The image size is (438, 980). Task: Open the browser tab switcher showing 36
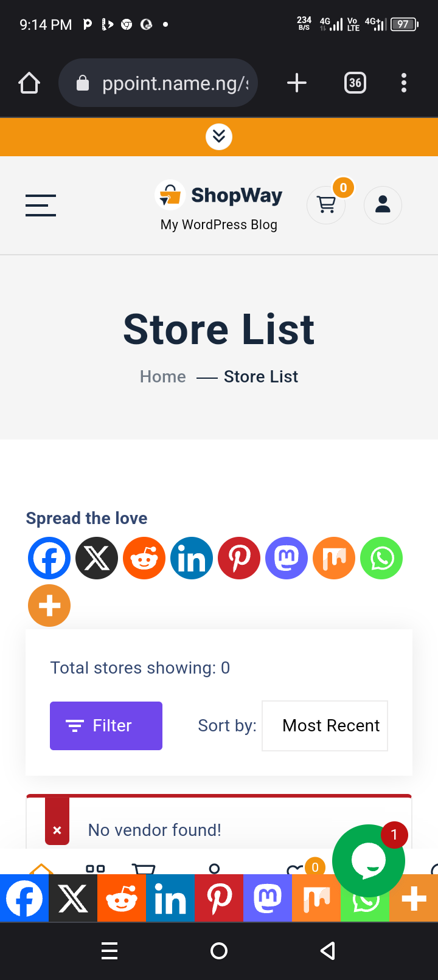355,83
